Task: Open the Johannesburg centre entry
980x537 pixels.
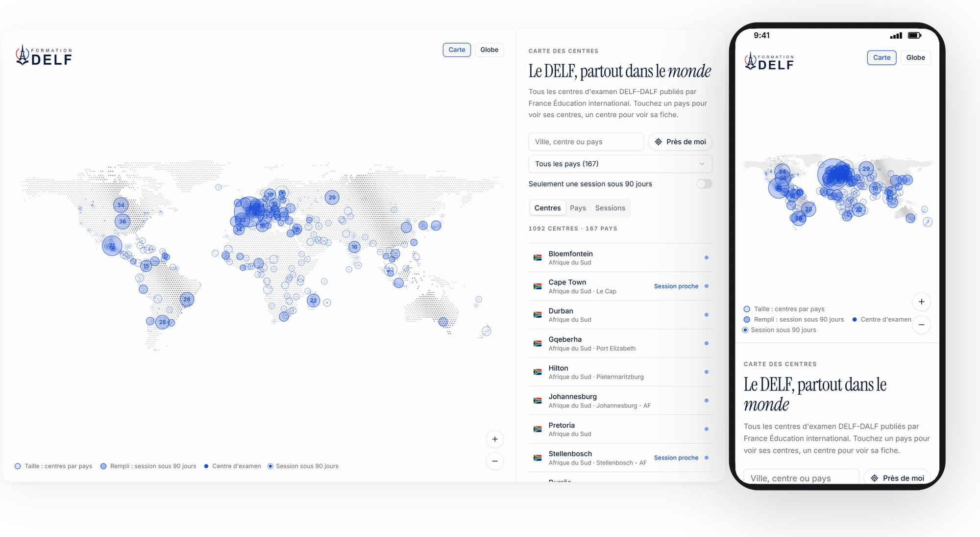Action: pos(620,401)
